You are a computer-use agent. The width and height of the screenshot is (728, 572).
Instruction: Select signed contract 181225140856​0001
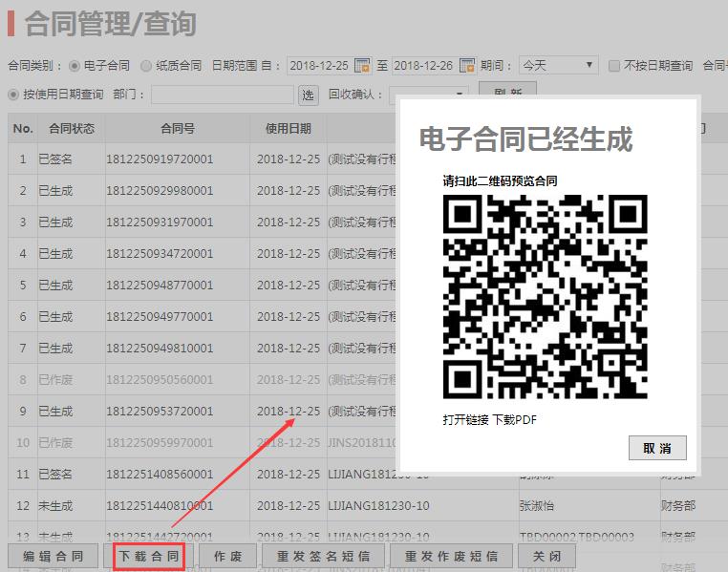160,475
